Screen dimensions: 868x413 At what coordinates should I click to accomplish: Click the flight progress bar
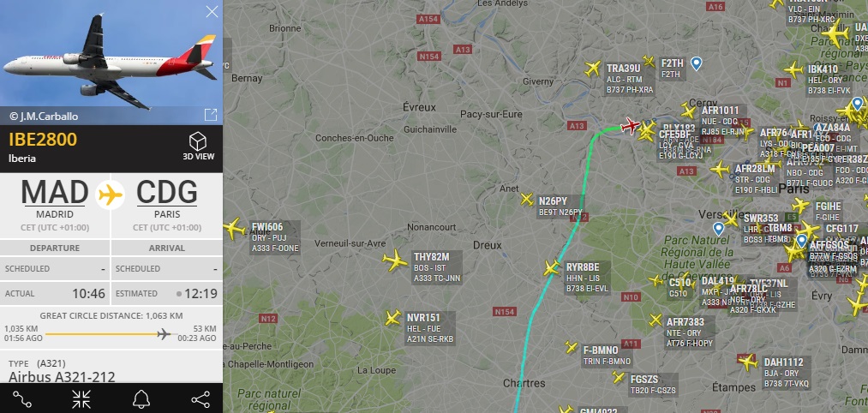click(108, 334)
